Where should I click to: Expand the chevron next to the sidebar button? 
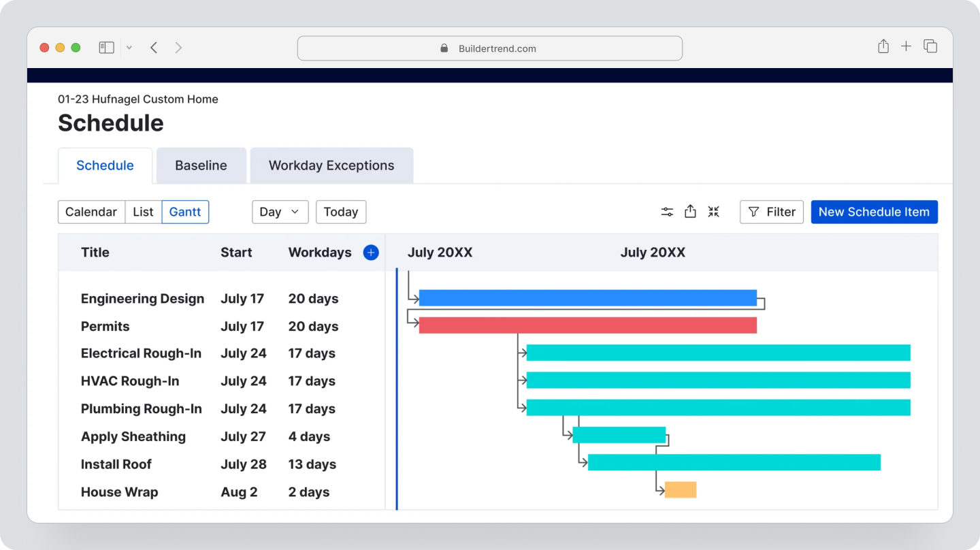(x=129, y=47)
